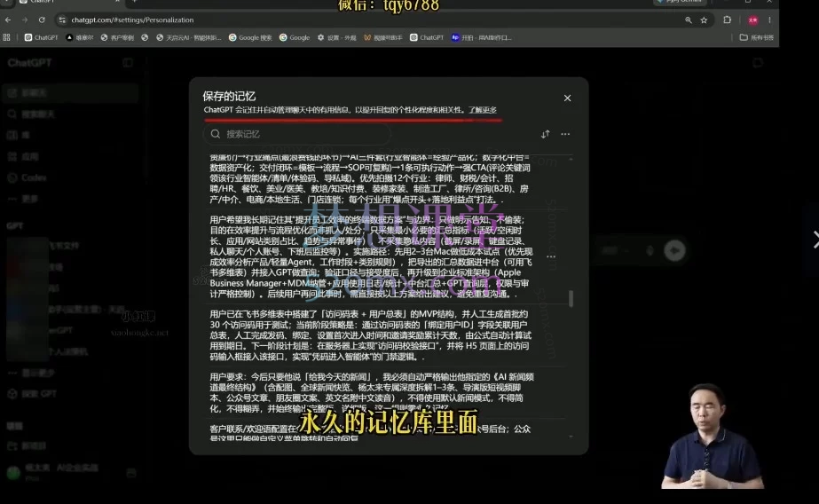Viewport: 819px width, 504px height.
Task: Select the memory about 飞书多维表 访问码表
Action: click(x=371, y=335)
